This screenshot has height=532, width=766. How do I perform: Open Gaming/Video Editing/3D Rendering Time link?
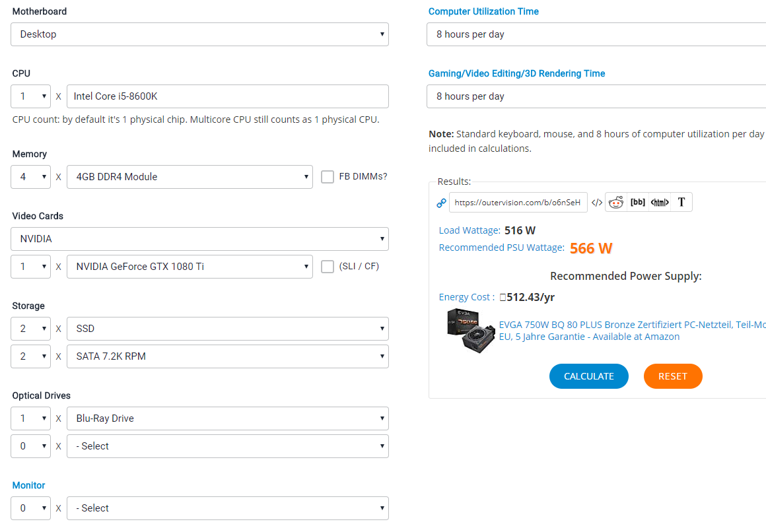pos(516,73)
